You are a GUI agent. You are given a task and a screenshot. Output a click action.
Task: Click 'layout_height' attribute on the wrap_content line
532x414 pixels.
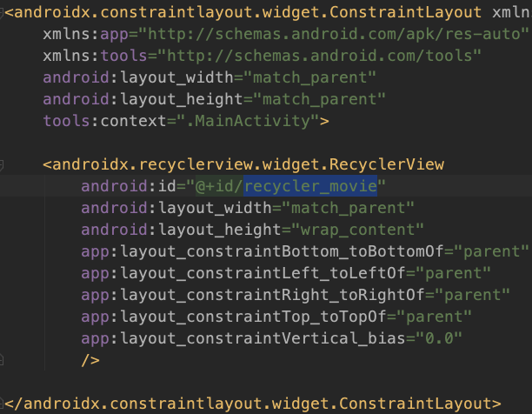tap(220, 230)
